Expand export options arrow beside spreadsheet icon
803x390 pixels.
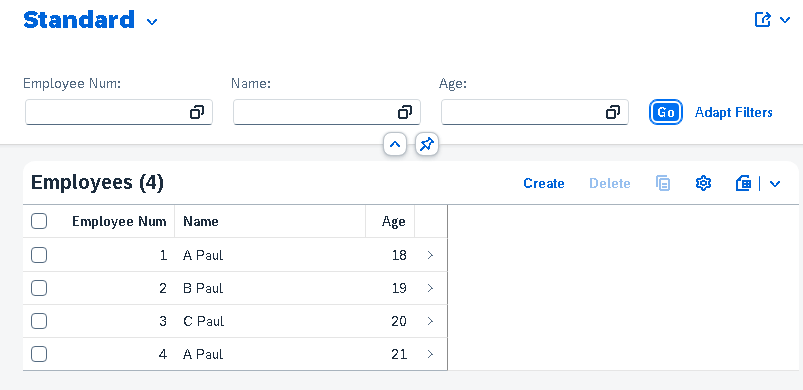point(775,183)
